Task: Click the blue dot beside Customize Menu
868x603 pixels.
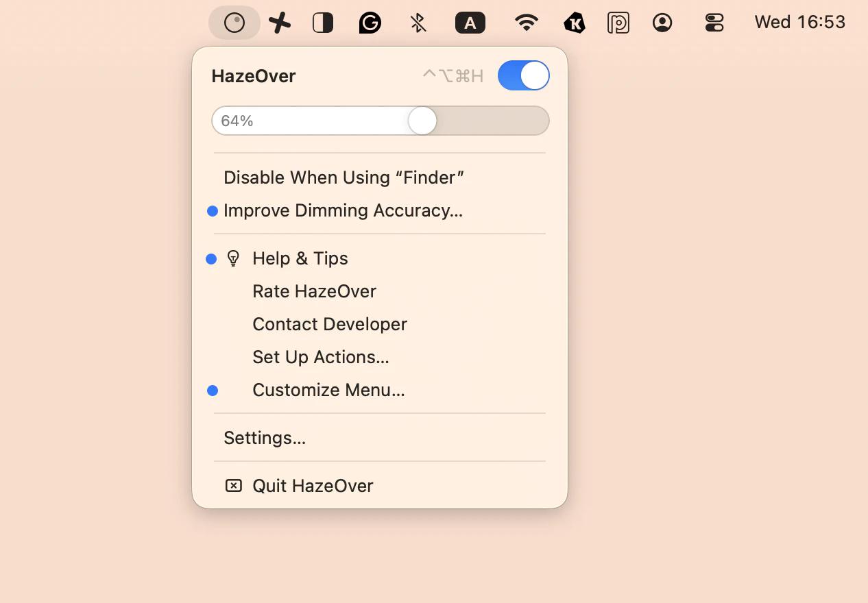Action: pos(212,390)
